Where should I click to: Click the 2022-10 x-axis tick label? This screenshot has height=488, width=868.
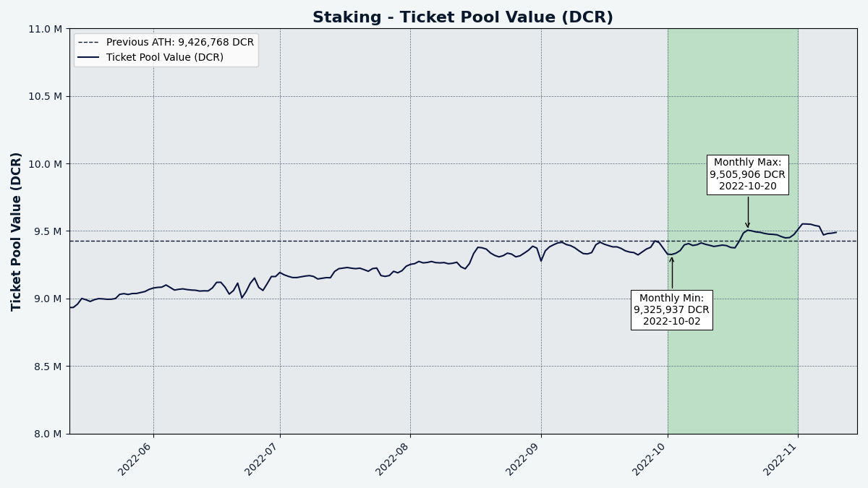[650, 458]
